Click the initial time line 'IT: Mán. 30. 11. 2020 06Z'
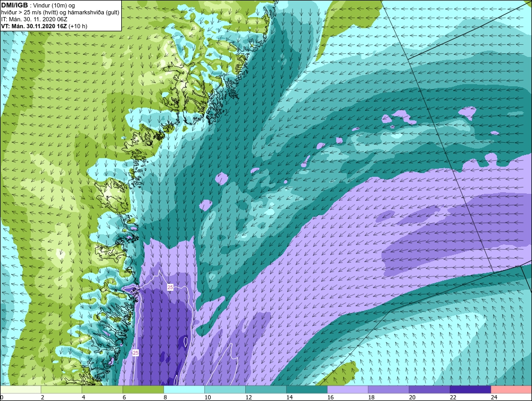 tap(35, 19)
